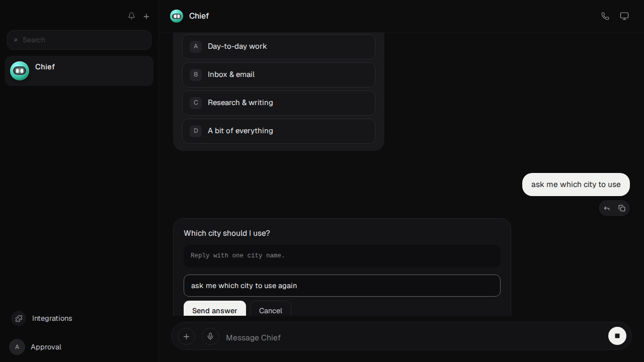
Task: Click the notifications bell icon
Action: pyautogui.click(x=131, y=16)
